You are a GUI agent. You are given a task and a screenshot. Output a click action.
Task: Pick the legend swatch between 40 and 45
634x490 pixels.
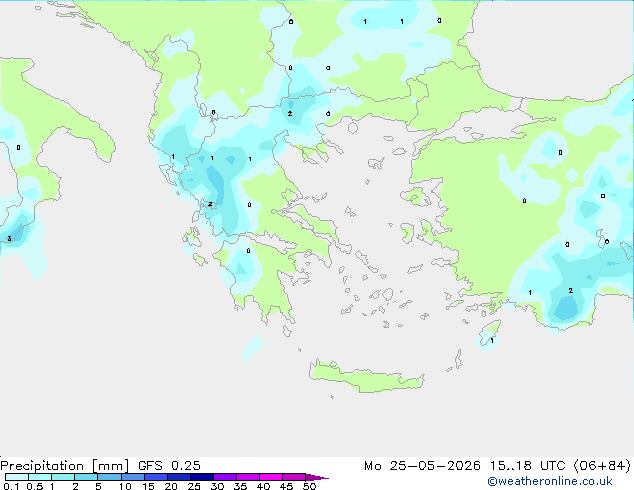(271, 477)
